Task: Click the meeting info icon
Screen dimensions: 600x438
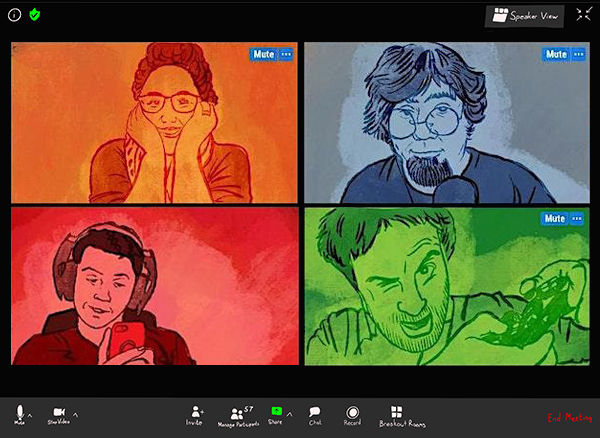Action: (15, 15)
